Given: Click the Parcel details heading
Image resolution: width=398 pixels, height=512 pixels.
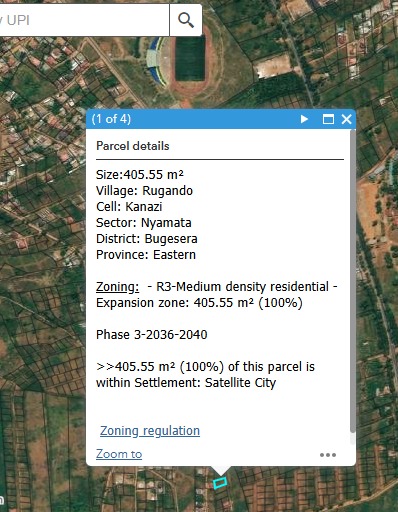Looking at the screenshot, I should pos(133,146).
